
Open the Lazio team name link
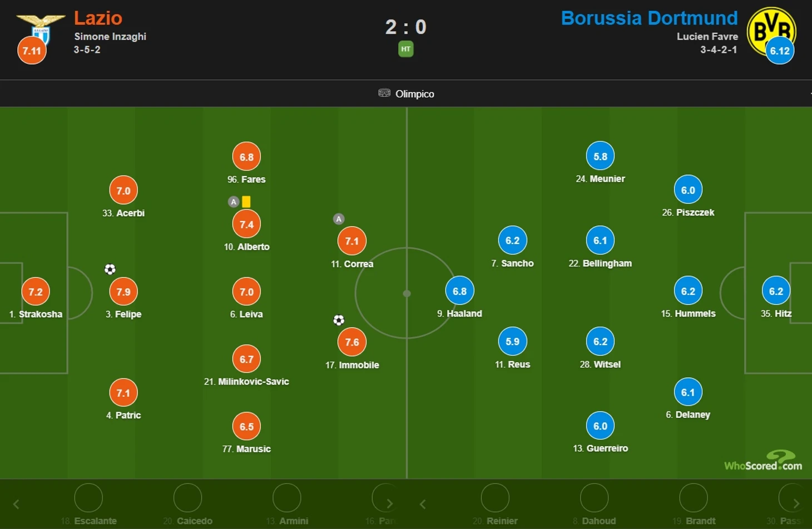98,18
